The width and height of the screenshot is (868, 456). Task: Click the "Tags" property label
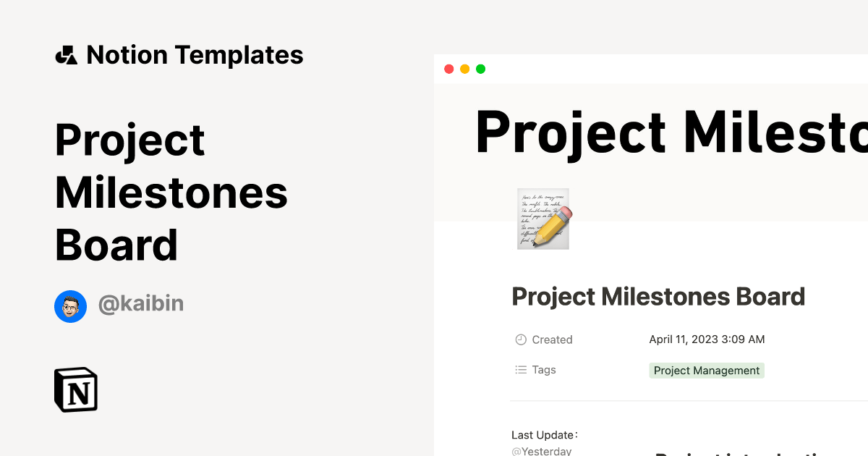pyautogui.click(x=545, y=369)
